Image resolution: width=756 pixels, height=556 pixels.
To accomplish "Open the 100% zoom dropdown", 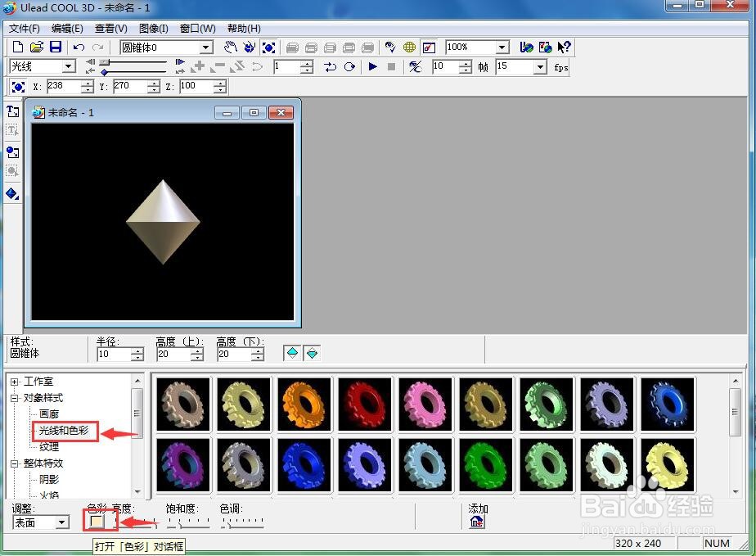I will pos(502,47).
